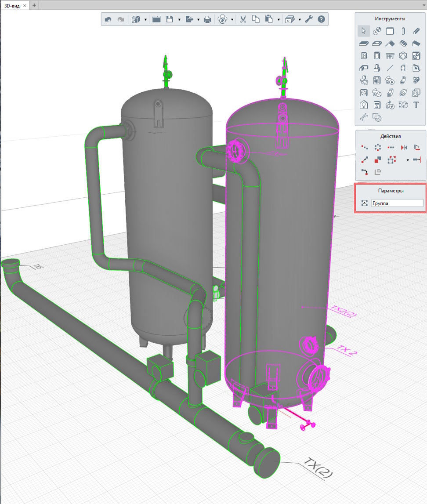Select the Column tool

(x=403, y=31)
